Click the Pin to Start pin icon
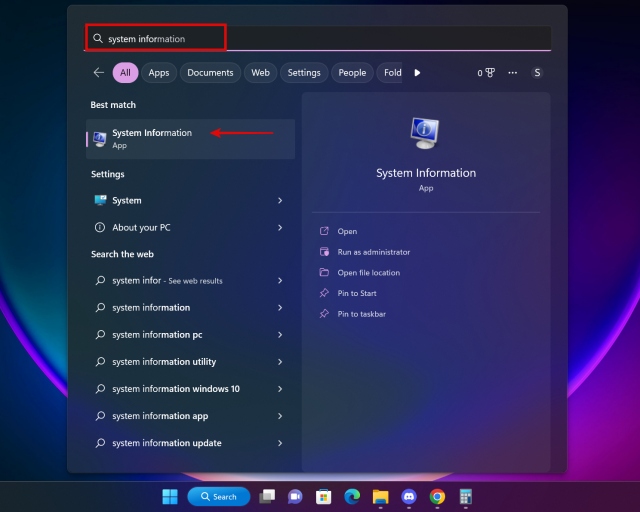Screen dimensions: 640x512 324,293
